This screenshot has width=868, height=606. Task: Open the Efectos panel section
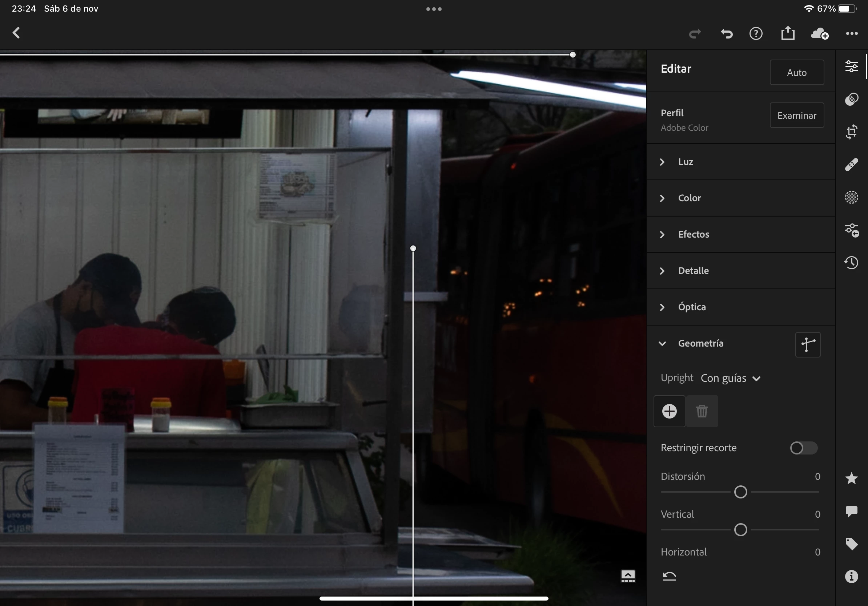click(693, 234)
